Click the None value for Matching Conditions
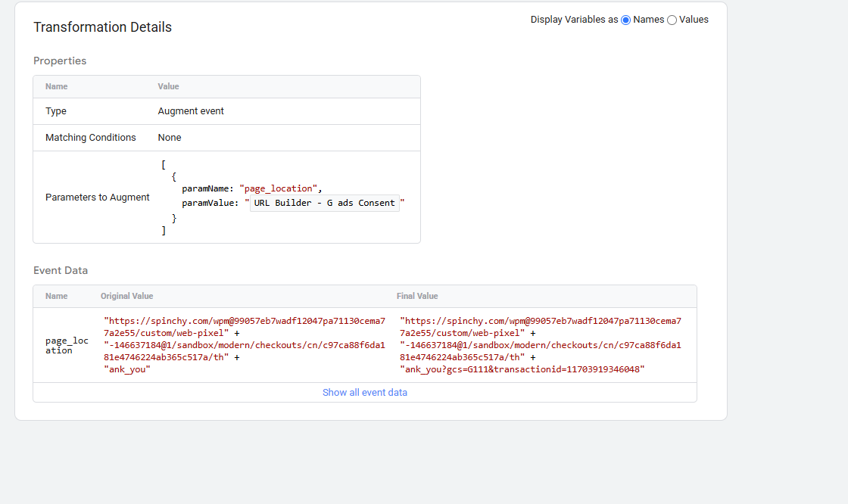This screenshot has width=848, height=504. (x=170, y=138)
